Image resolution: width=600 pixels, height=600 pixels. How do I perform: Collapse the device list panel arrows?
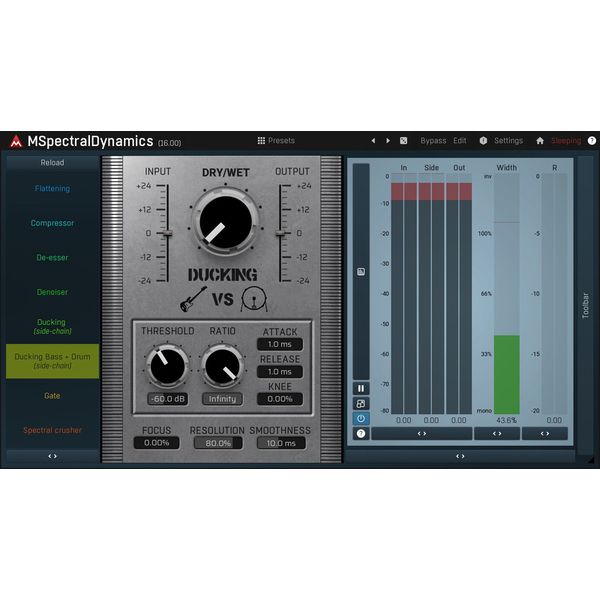pyautogui.click(x=52, y=456)
